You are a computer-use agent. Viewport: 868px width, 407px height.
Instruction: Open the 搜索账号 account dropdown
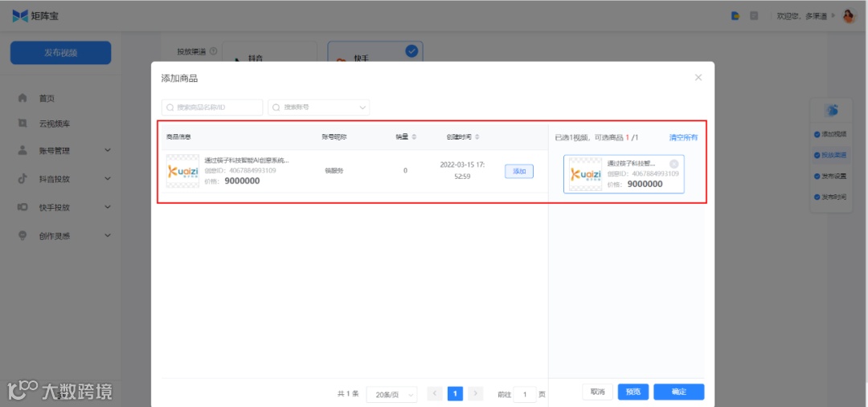[x=318, y=108]
